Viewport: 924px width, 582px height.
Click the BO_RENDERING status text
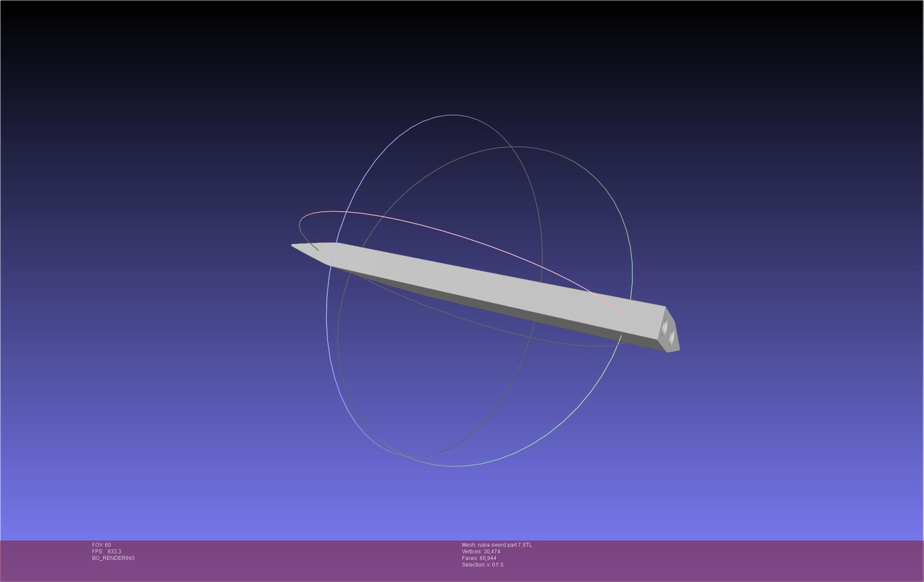click(113, 558)
